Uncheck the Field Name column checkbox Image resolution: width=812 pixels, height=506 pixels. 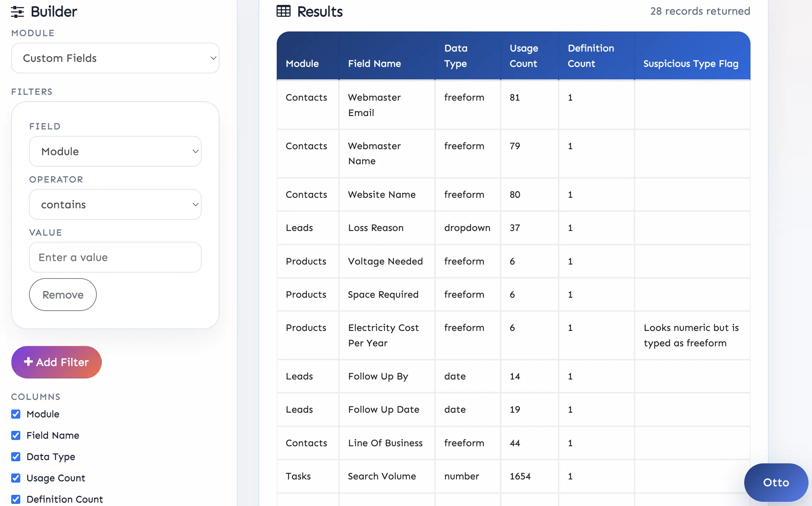click(16, 435)
